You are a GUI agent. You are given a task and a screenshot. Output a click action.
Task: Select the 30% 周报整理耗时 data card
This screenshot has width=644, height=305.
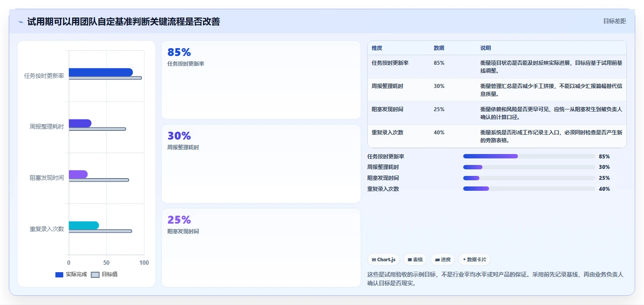tap(261, 164)
